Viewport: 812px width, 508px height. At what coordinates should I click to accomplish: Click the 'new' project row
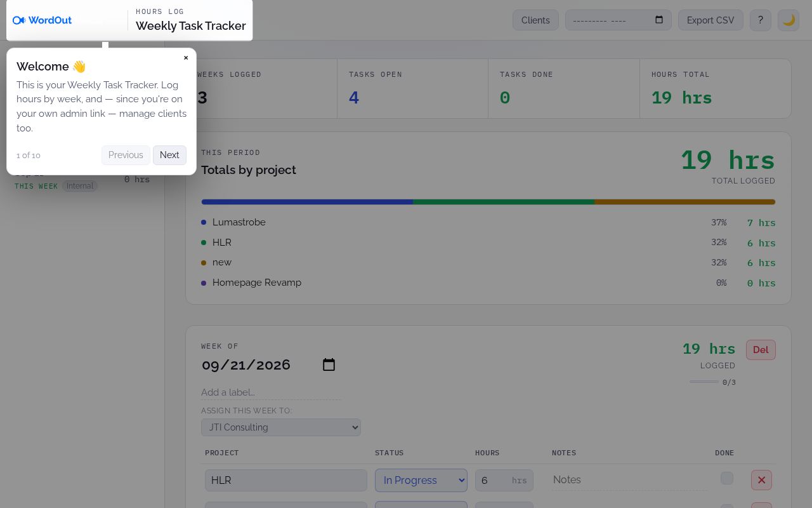(488, 262)
